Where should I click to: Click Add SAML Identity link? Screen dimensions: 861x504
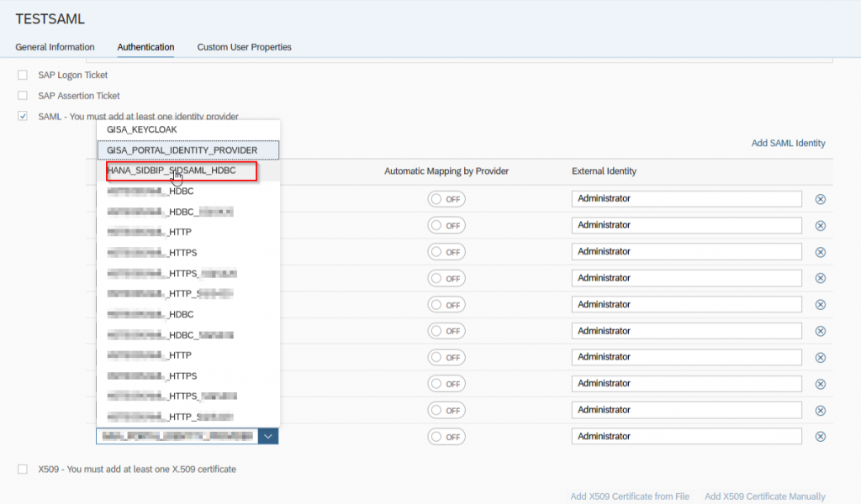788,143
